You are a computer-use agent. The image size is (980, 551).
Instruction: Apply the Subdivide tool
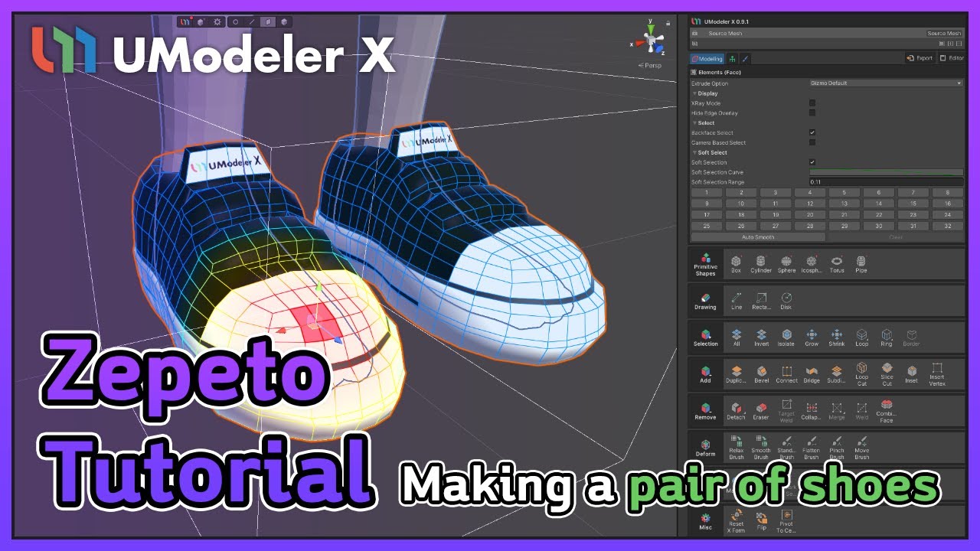pyautogui.click(x=837, y=374)
